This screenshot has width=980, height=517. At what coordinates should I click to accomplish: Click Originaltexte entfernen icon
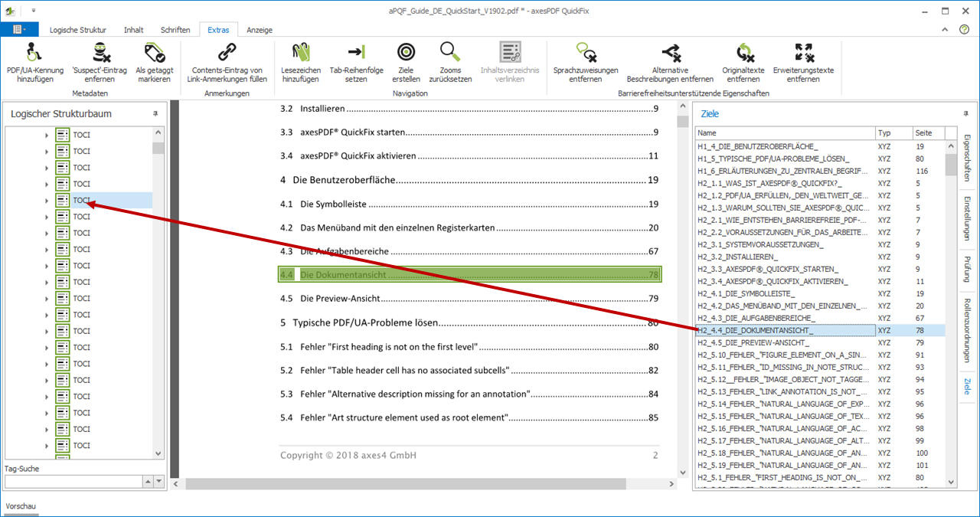[x=743, y=52]
